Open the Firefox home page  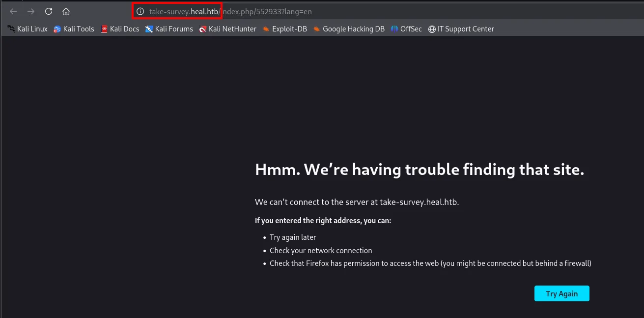coord(66,11)
